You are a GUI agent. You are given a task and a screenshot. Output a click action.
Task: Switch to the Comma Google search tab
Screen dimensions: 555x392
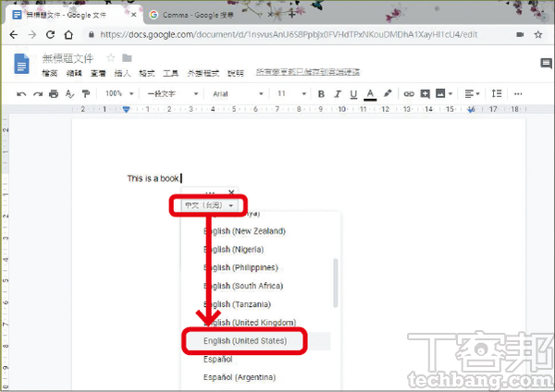[199, 15]
